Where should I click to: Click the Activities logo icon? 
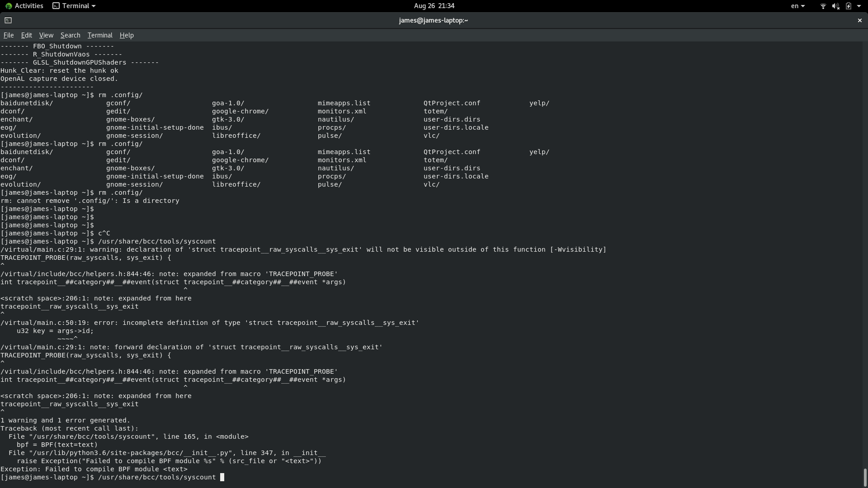9,6
